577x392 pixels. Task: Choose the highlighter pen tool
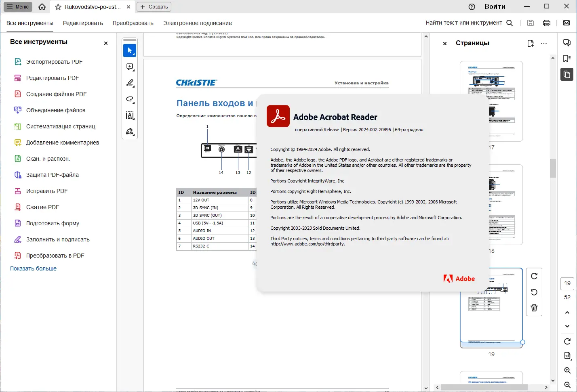(130, 83)
